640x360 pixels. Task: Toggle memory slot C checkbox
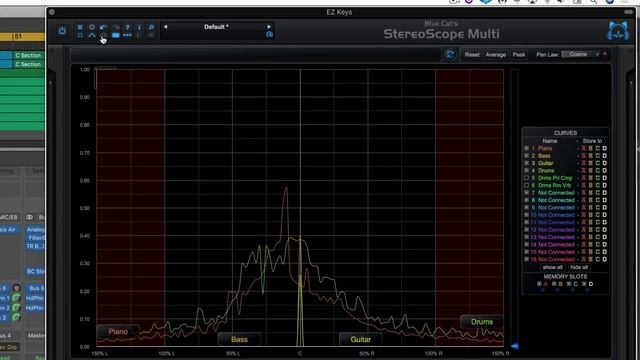[x=569, y=284]
